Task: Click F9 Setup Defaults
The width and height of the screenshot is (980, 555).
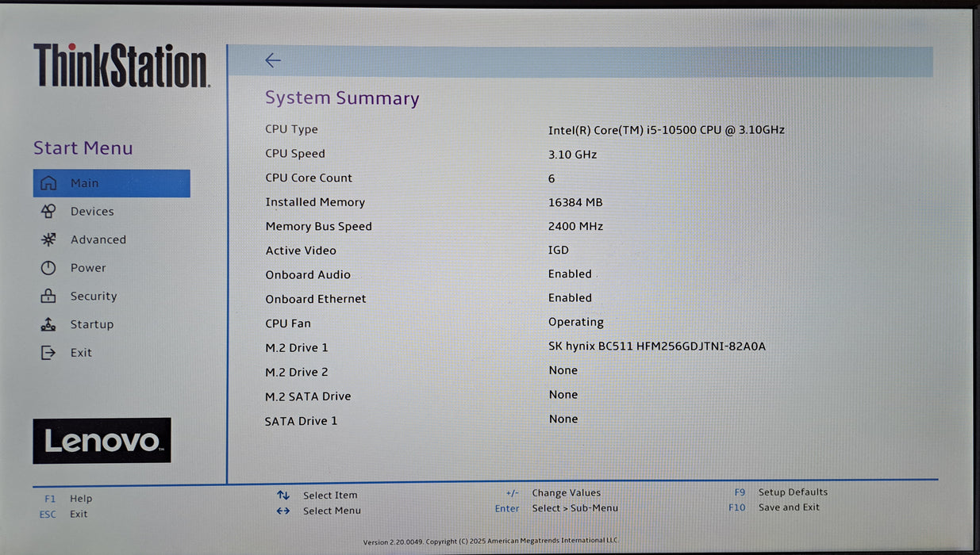Action: click(x=781, y=492)
